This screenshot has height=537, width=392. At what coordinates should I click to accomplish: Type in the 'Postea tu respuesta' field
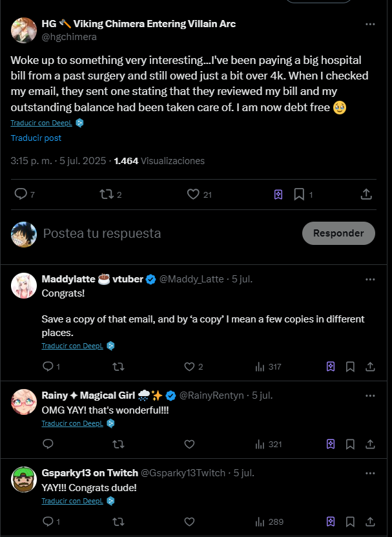[161, 233]
